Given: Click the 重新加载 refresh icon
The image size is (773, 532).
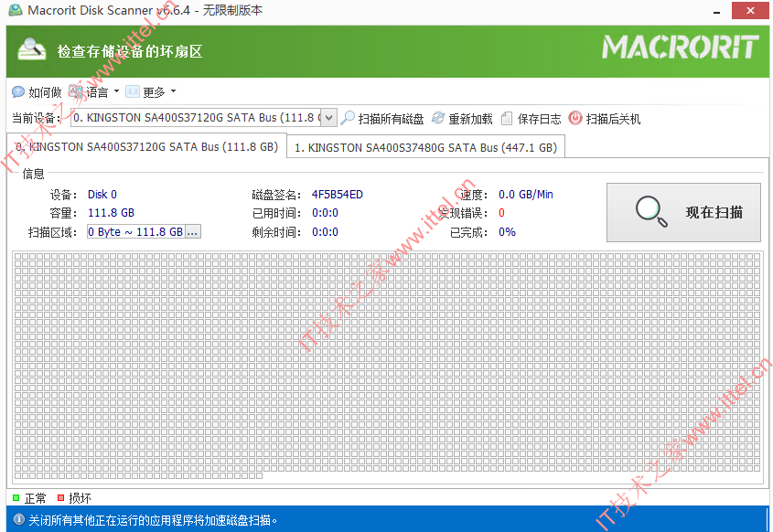Looking at the screenshot, I should tap(438, 118).
